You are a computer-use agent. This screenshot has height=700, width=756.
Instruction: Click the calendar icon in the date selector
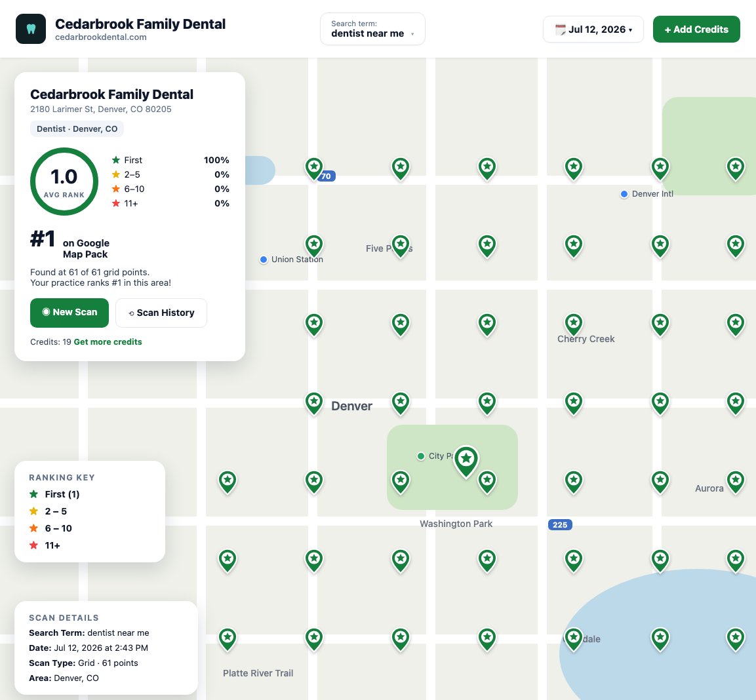(560, 29)
